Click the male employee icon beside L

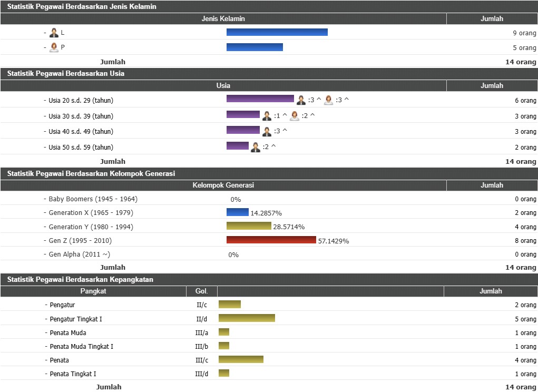[54, 33]
